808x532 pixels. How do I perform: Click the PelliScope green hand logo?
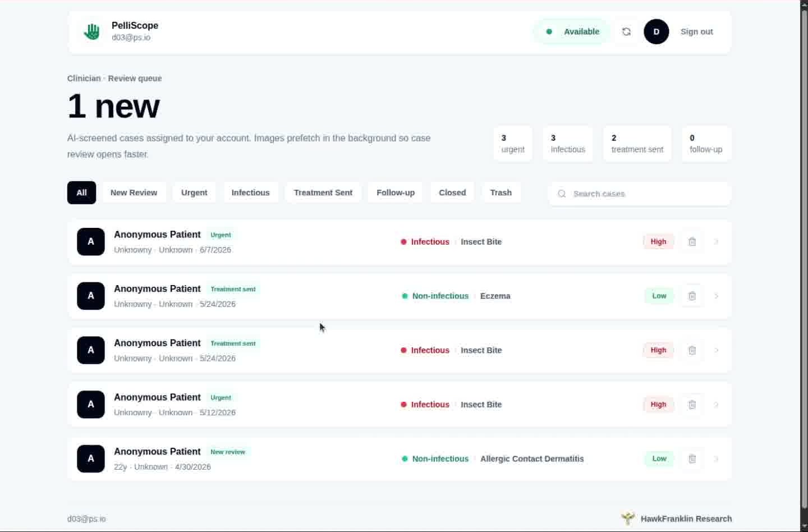click(x=91, y=31)
